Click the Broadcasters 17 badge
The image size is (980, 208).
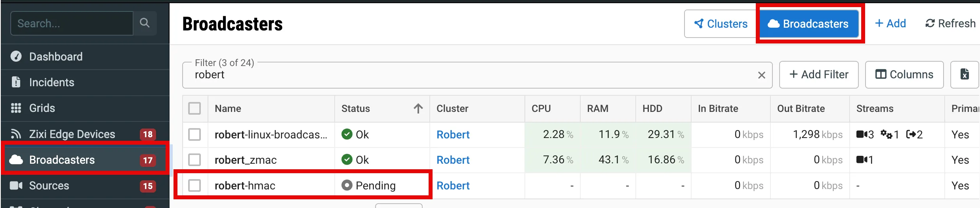(x=148, y=160)
